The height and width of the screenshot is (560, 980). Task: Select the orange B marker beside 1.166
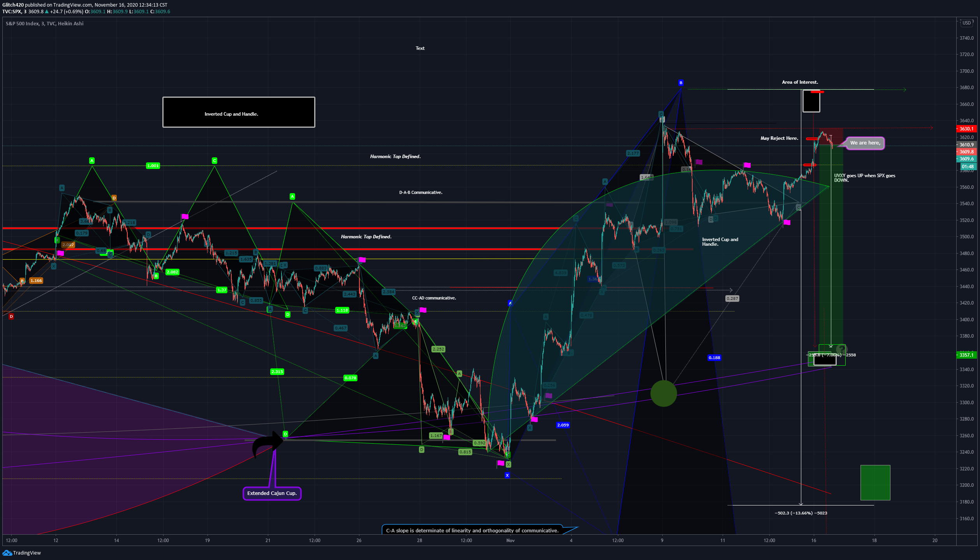[x=22, y=280]
